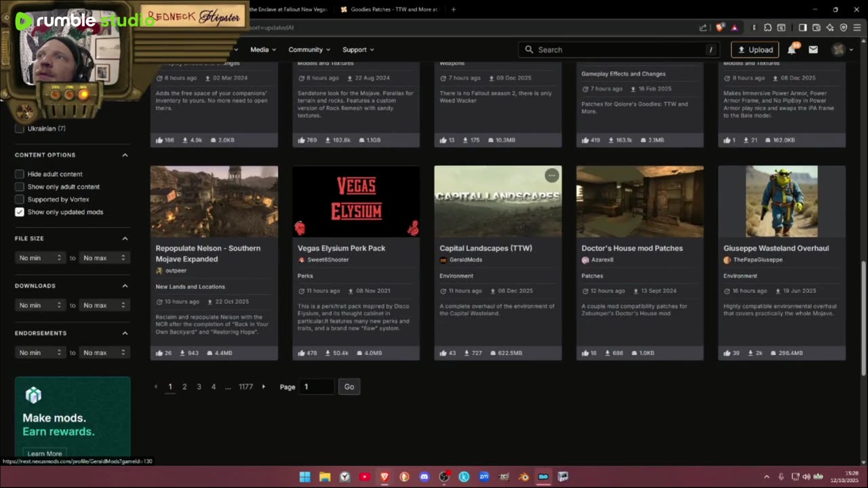Open author GeraldMods profile link
Viewport: 868px width, 488px height.
point(466,260)
